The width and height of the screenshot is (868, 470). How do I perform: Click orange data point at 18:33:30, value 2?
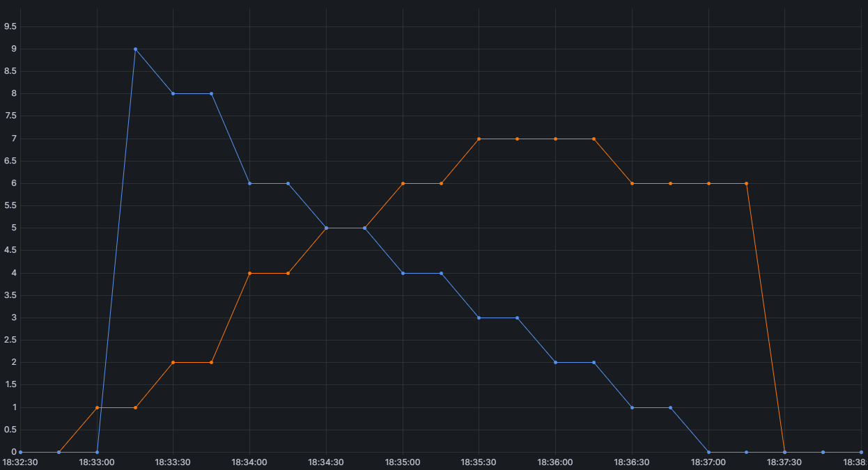[173, 362]
